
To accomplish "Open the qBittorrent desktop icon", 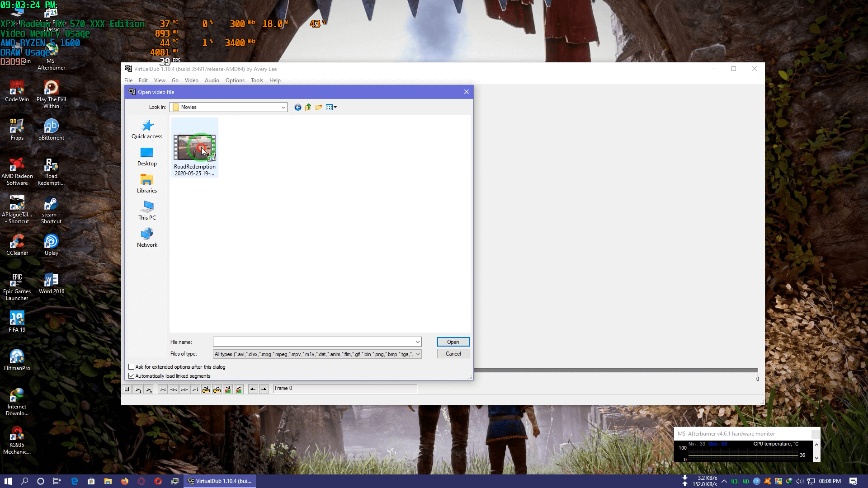I will pyautogui.click(x=51, y=129).
